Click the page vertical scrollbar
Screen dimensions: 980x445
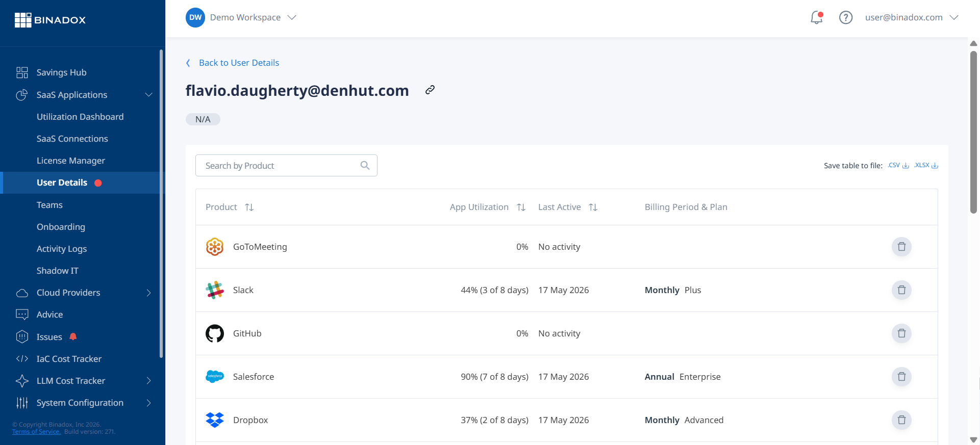tap(973, 132)
